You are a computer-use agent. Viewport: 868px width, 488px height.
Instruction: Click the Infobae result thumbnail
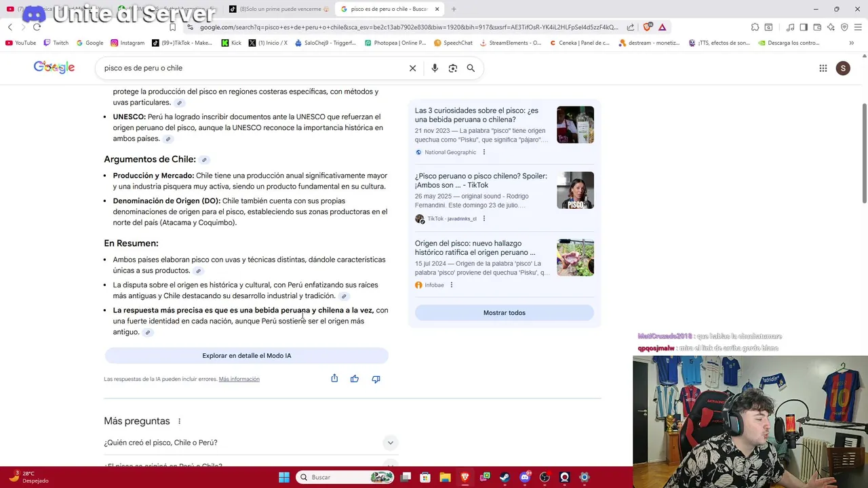coord(575,258)
